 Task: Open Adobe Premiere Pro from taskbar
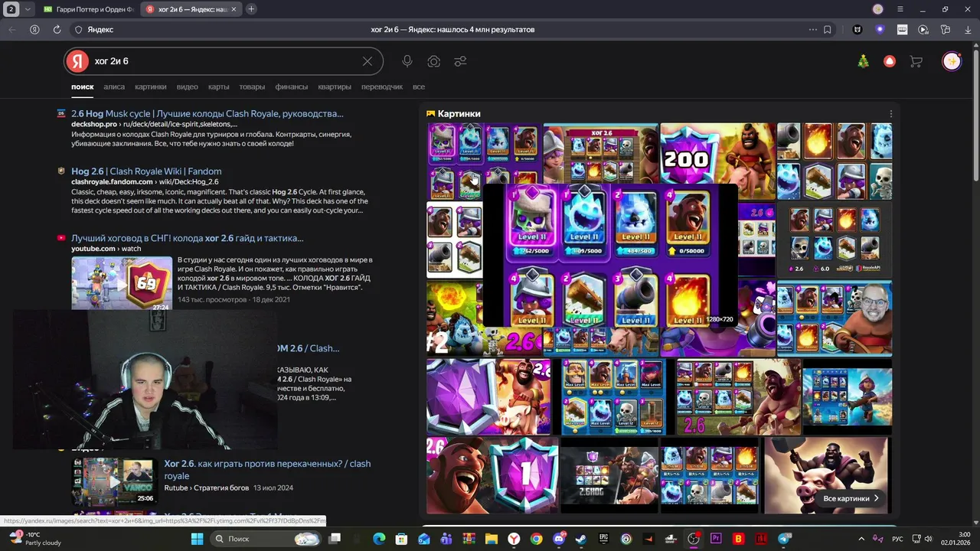tap(717, 539)
